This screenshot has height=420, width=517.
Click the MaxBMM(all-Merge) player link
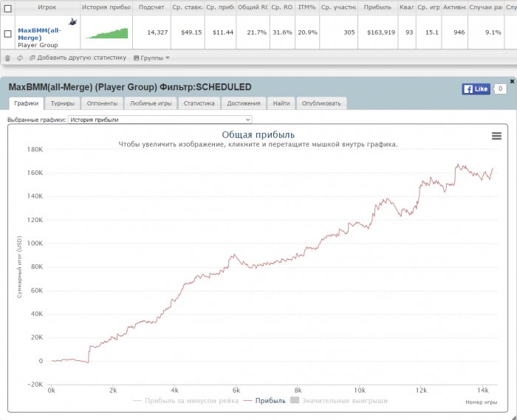[39, 34]
